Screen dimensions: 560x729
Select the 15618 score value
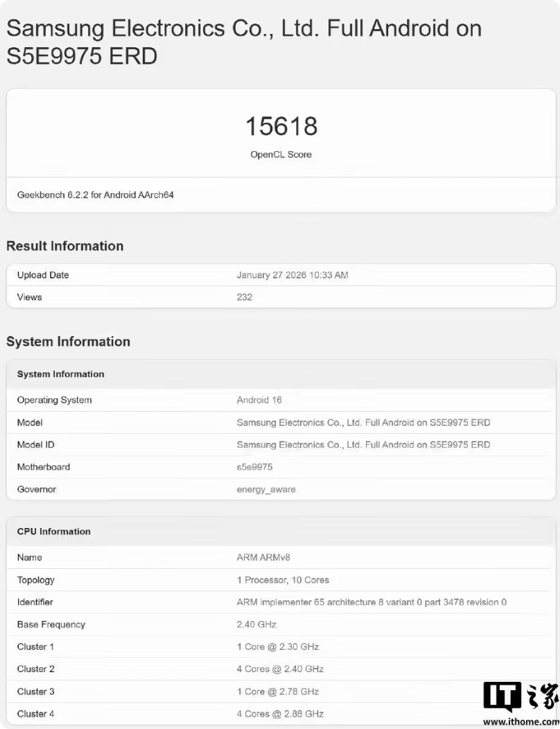point(281,126)
